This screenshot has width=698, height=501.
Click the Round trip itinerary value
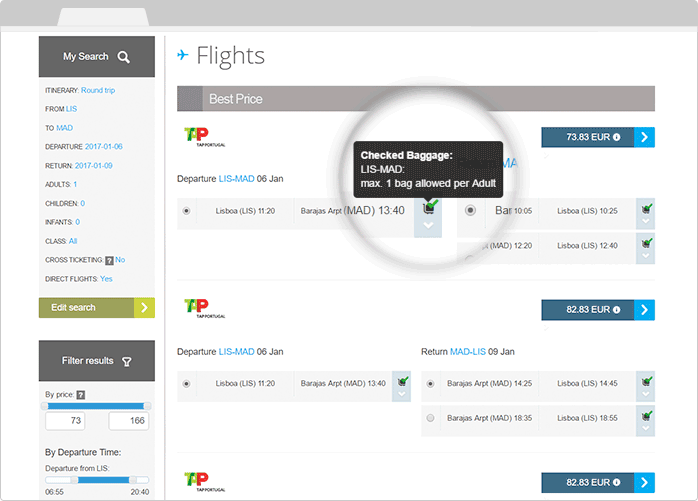[x=98, y=90]
